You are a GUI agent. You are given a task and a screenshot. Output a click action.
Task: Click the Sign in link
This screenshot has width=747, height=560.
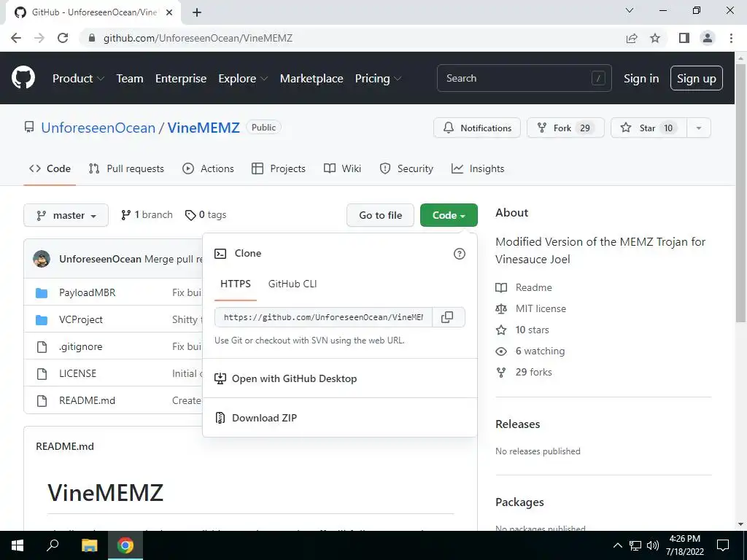coord(641,79)
